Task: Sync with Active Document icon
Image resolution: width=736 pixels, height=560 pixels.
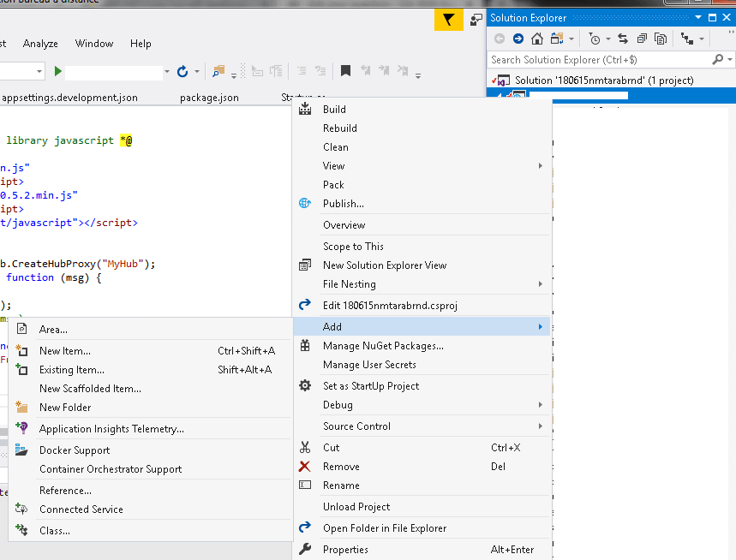Action: point(623,39)
